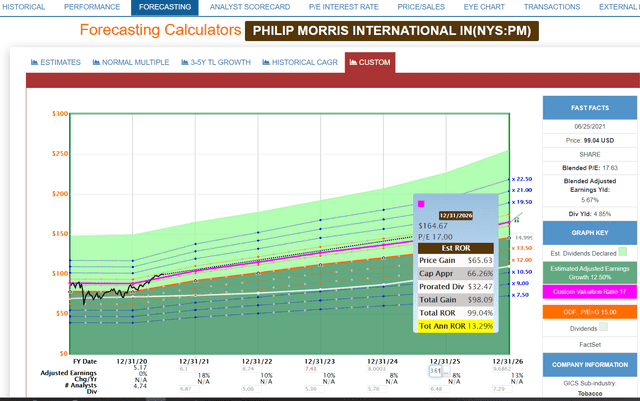Click the 14.999 multiple field beside the chart
Screen dimensions: 640x401
[523, 238]
